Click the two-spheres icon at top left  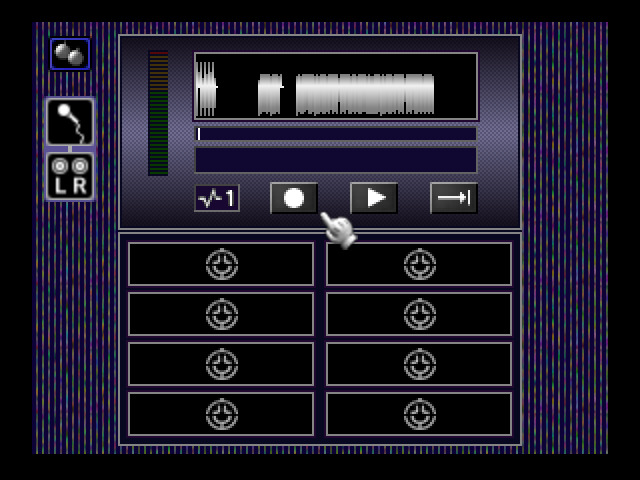pyautogui.click(x=69, y=54)
